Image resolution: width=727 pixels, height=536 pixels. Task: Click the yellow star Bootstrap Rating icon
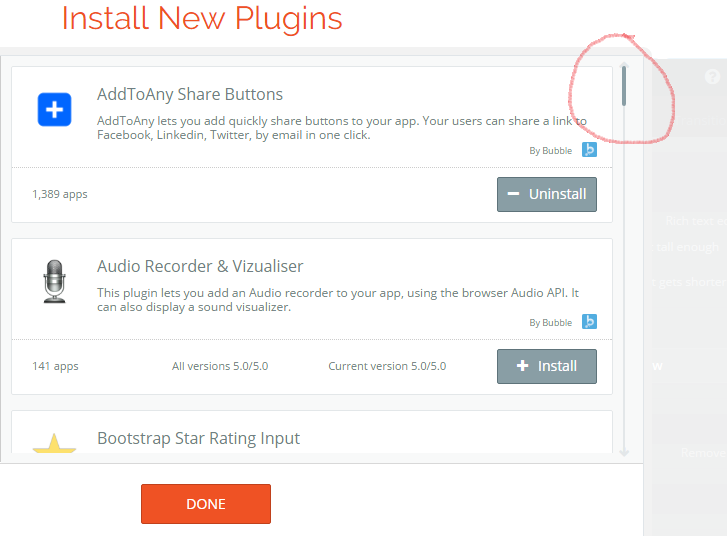point(54,443)
